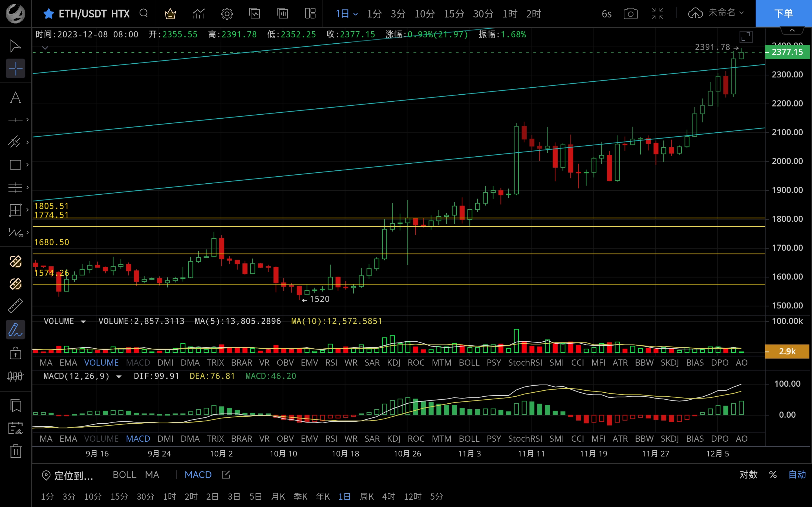This screenshot has width=812, height=507.
Task: Click the search symbol magnifier icon
Action: click(144, 14)
